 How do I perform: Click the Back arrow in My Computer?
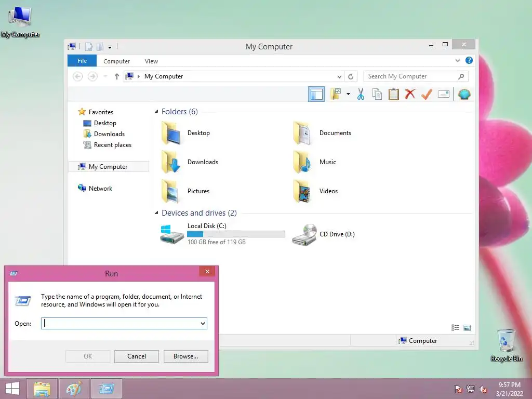click(x=78, y=76)
